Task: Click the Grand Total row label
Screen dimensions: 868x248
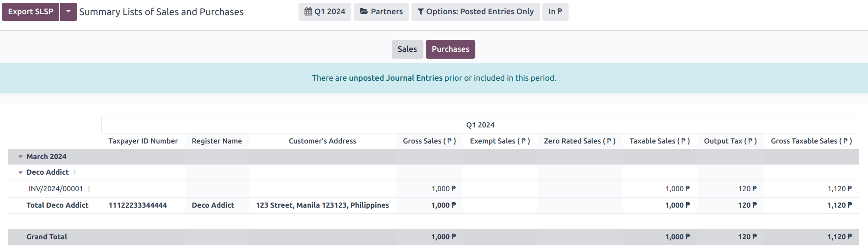Action: (46, 237)
